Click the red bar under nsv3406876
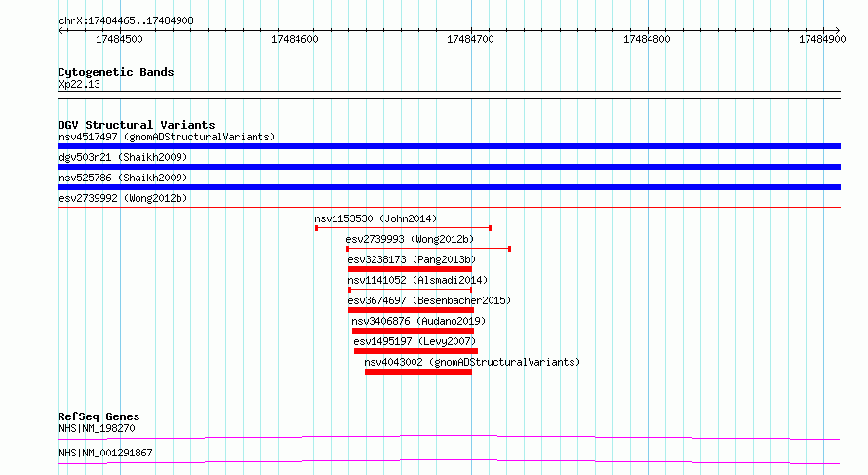Viewport: 868px width, 475px height. (413, 331)
